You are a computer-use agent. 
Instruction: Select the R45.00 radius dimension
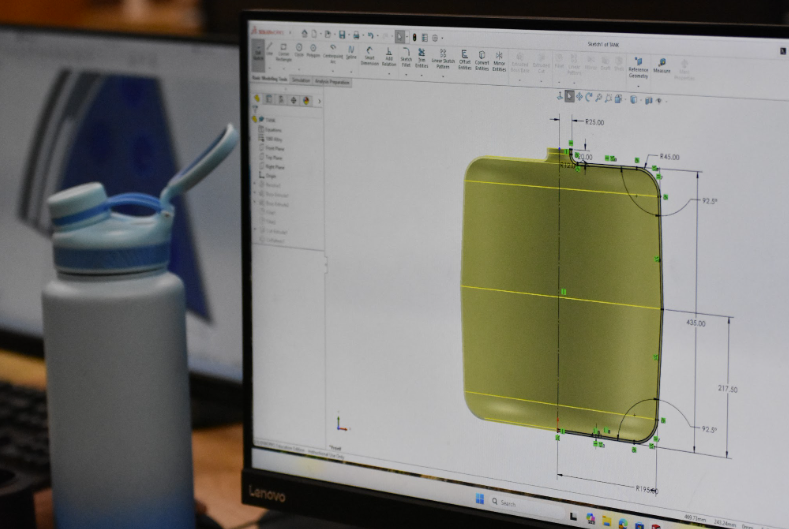[670, 157]
